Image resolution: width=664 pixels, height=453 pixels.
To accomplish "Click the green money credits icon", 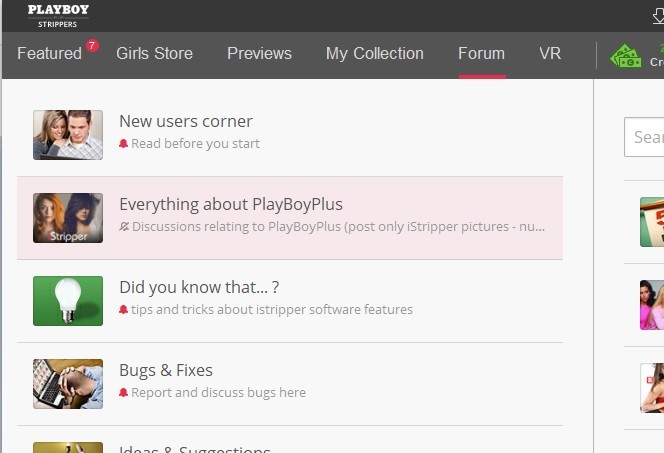I will coord(626,55).
